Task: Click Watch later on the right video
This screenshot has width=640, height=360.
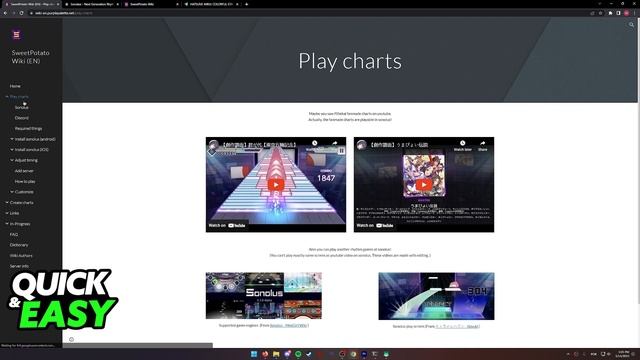Action: 462,146
